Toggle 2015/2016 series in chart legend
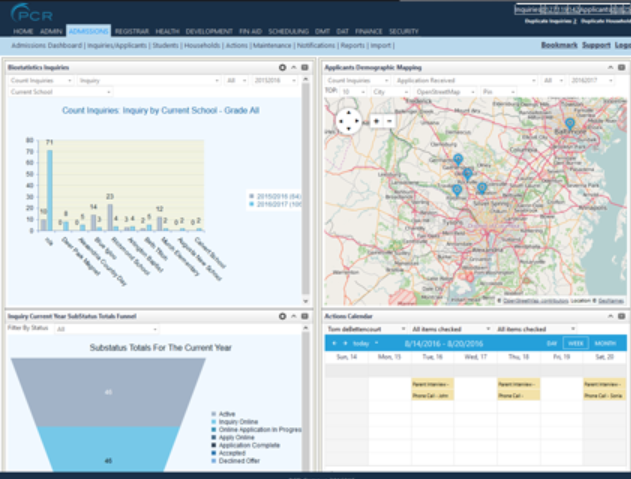Image resolution: width=631 pixels, height=479 pixels. pyautogui.click(x=274, y=196)
